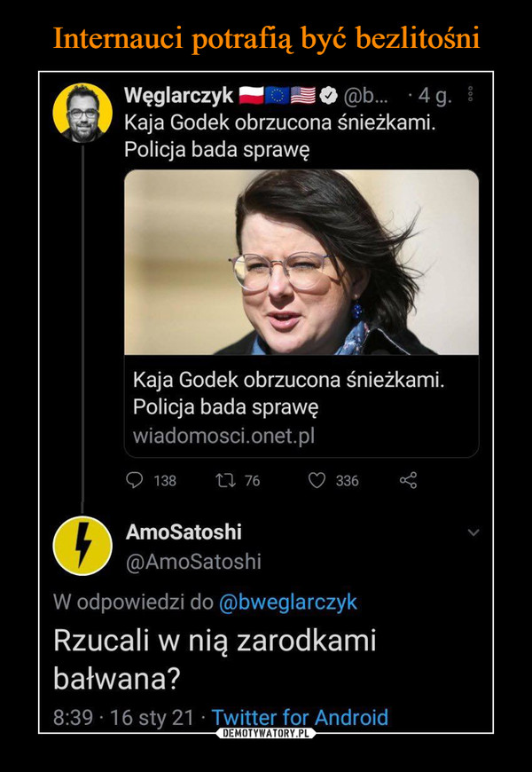Open AmoSatoshi's lightning bolt avatar
This screenshot has height=772, width=532.
[x=82, y=546]
